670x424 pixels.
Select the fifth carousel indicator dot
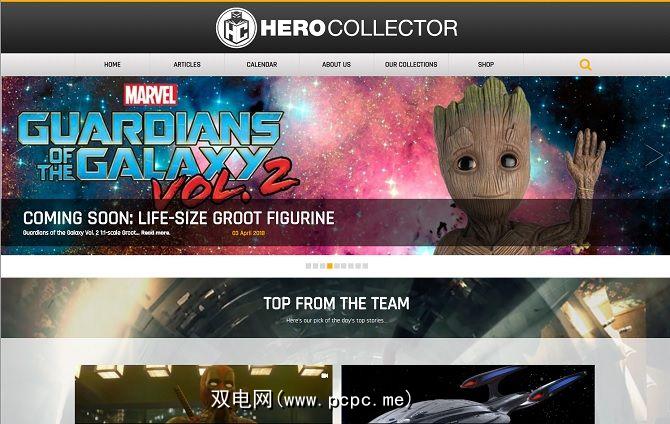pyautogui.click(x=337, y=266)
